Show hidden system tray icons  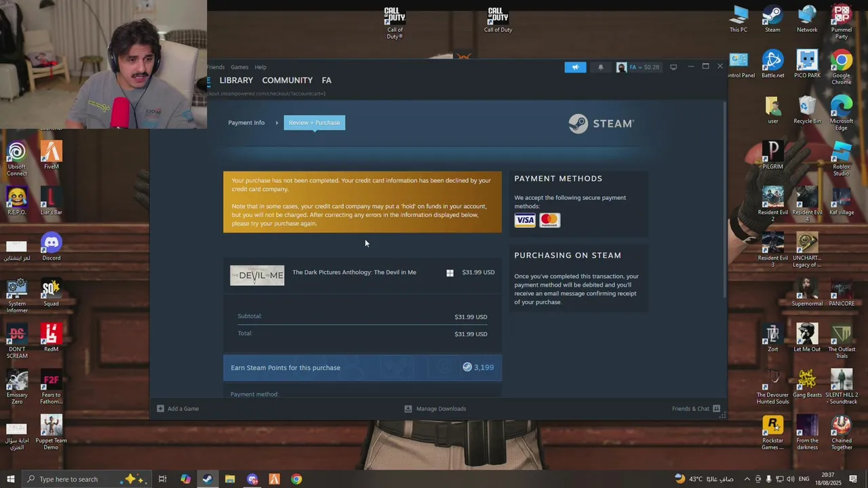[747, 479]
